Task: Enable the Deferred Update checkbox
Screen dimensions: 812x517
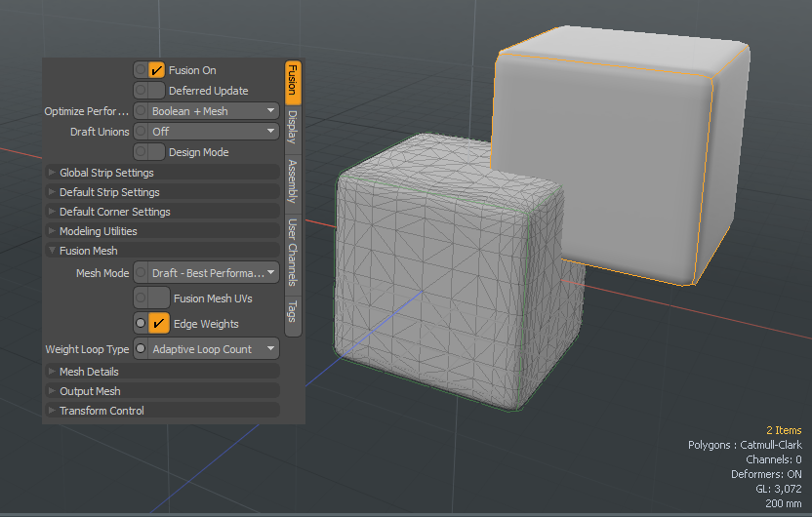Action: tap(156, 91)
